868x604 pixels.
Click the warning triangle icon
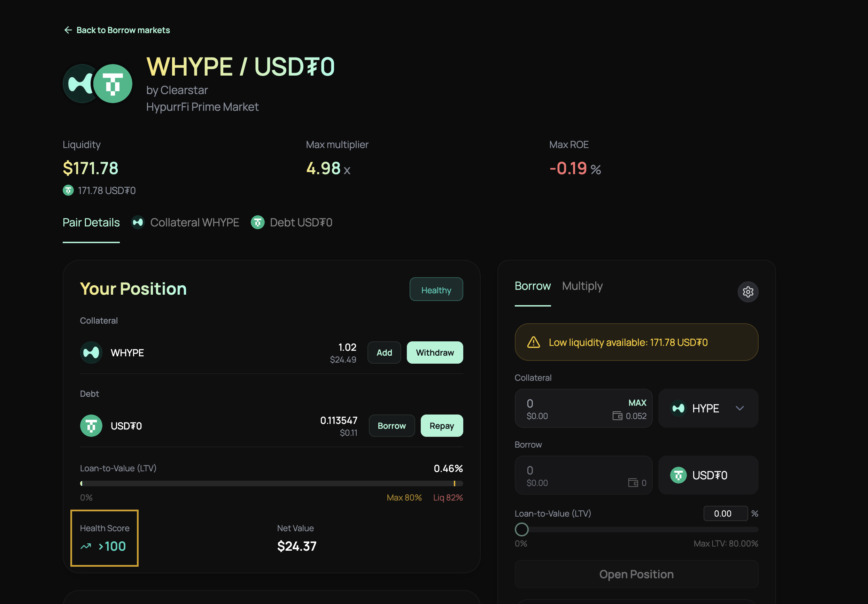(x=533, y=342)
